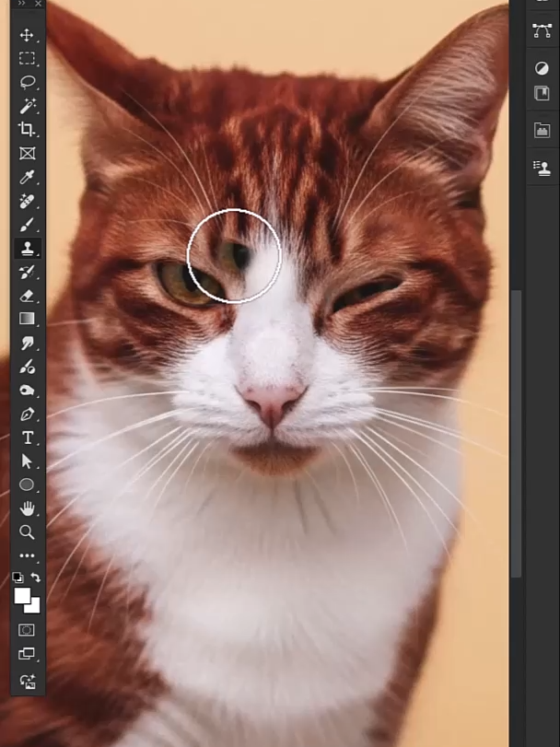
Task: Select the History Brush tool
Action: [27, 272]
